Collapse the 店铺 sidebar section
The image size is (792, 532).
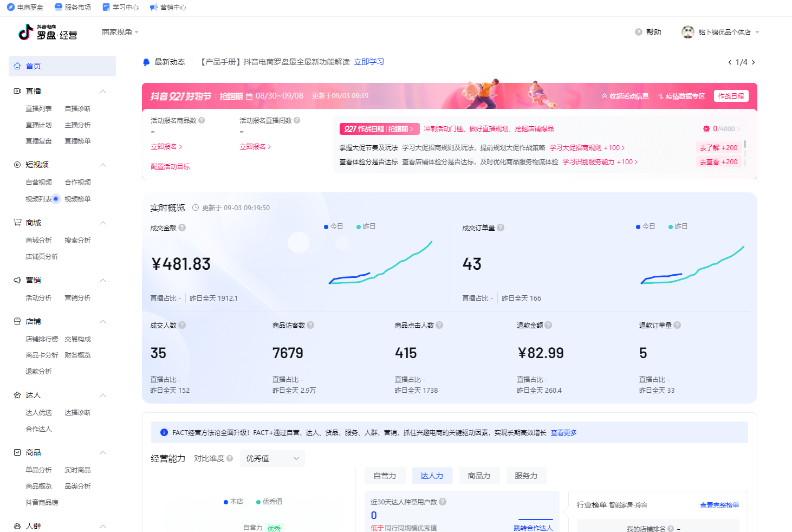pos(103,321)
